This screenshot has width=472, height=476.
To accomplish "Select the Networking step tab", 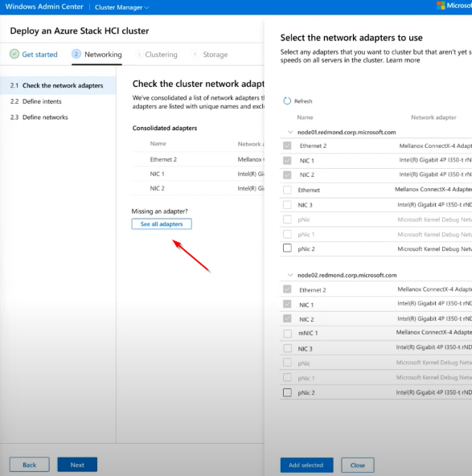I will pos(96,55).
